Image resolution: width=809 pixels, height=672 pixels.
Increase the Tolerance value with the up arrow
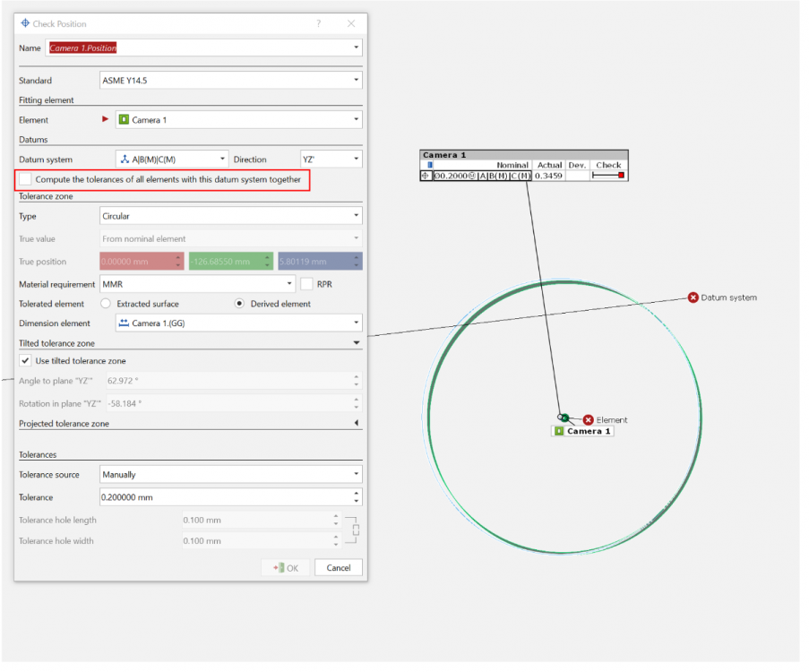tap(357, 493)
